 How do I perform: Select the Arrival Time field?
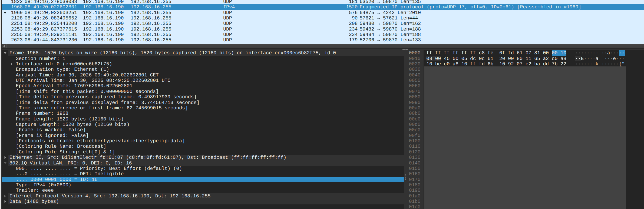[x=87, y=75]
